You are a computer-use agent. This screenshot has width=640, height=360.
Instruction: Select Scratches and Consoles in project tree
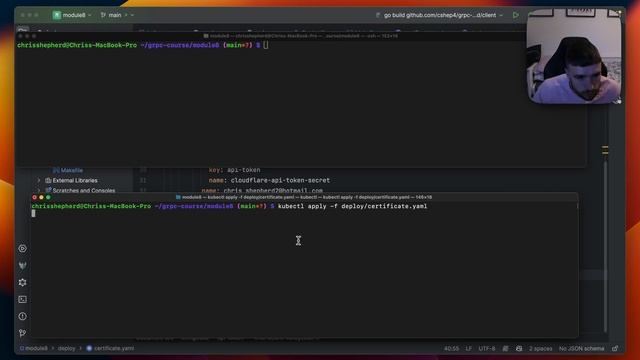click(x=84, y=190)
